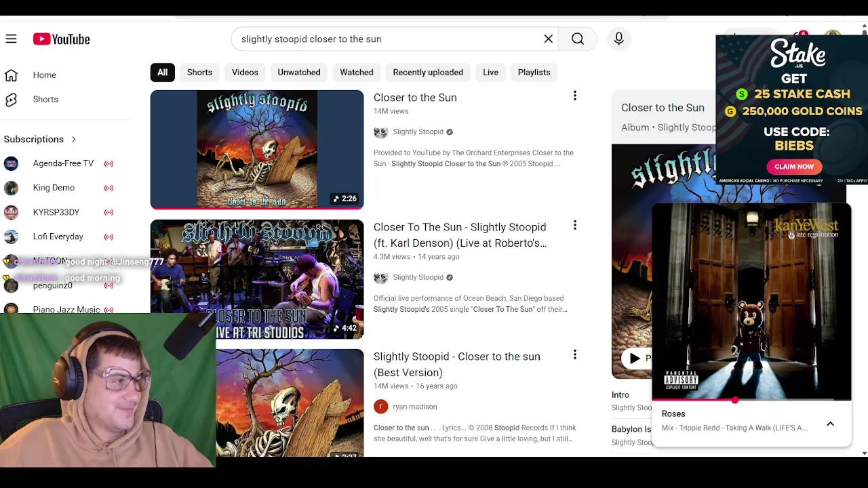The width and height of the screenshot is (868, 488).
Task: Open Closer to the Sun album card title
Action: pyautogui.click(x=663, y=108)
